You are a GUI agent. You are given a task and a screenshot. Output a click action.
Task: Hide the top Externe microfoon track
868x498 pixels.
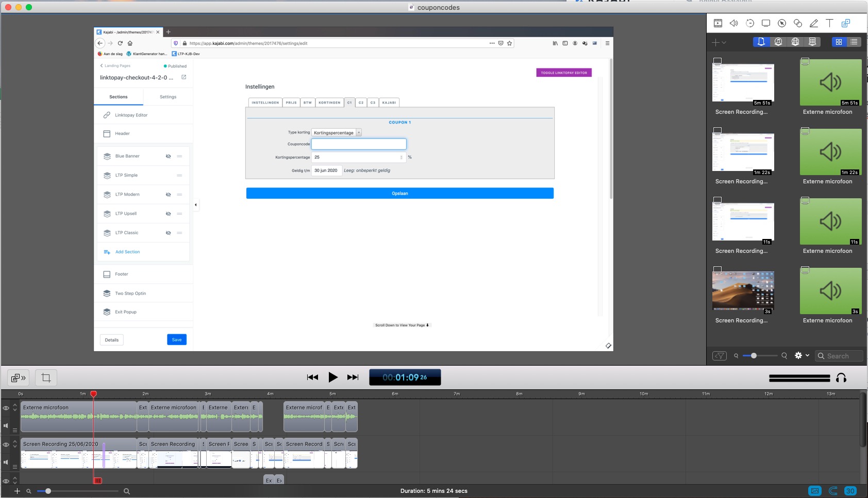(6, 408)
